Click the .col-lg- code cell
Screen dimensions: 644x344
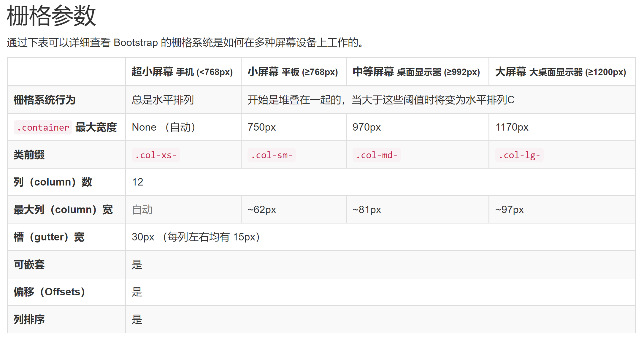(x=519, y=155)
